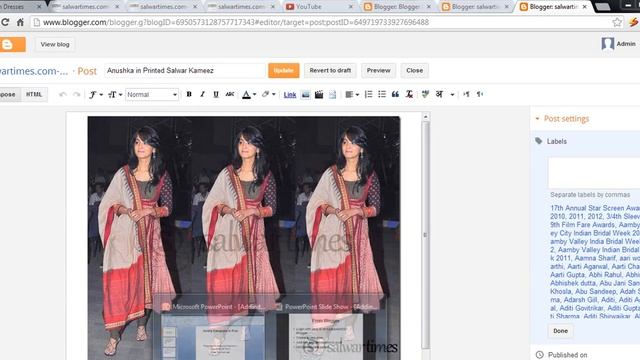Open the Normal paragraph format dropdown
Viewport: 640px width, 360px height.
(x=152, y=95)
